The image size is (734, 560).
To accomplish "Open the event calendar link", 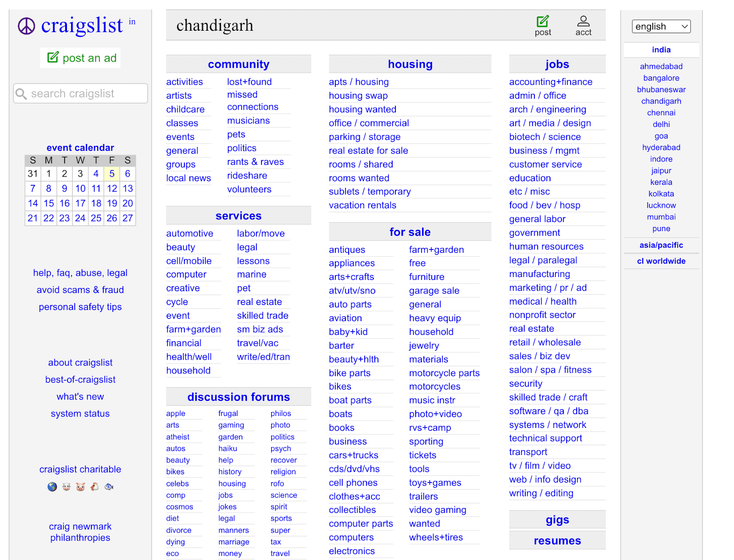I will (x=80, y=148).
